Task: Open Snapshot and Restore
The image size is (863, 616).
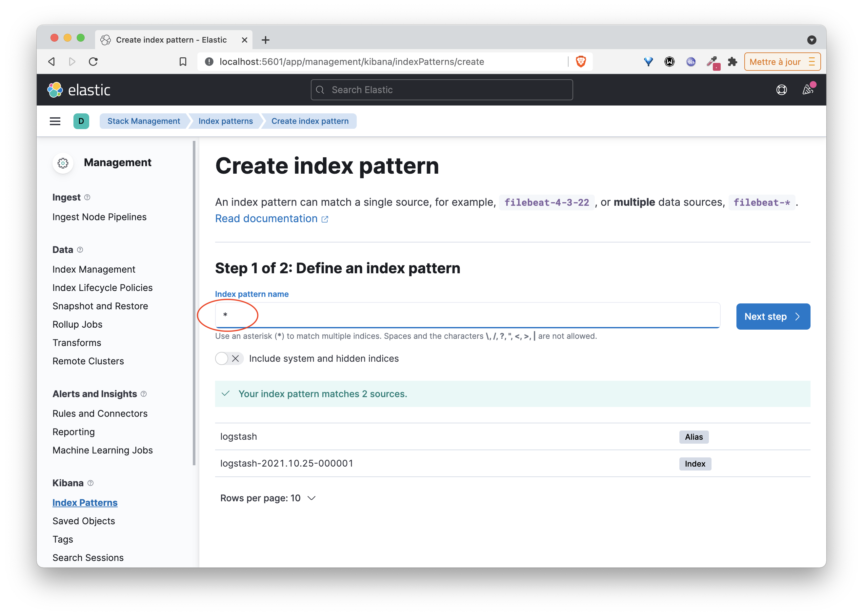Action: click(x=100, y=306)
